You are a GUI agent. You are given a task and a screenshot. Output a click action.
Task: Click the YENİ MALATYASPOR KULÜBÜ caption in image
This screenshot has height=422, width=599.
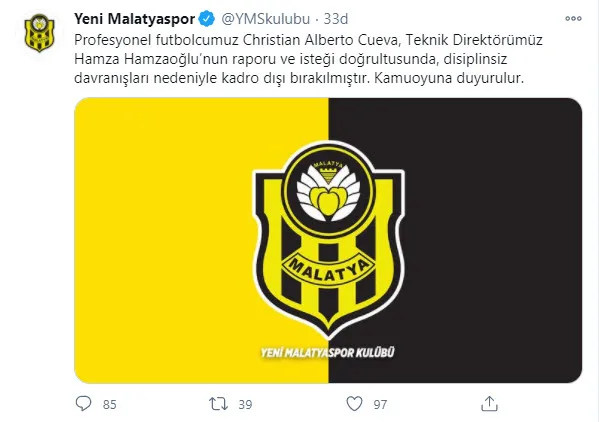point(327,352)
